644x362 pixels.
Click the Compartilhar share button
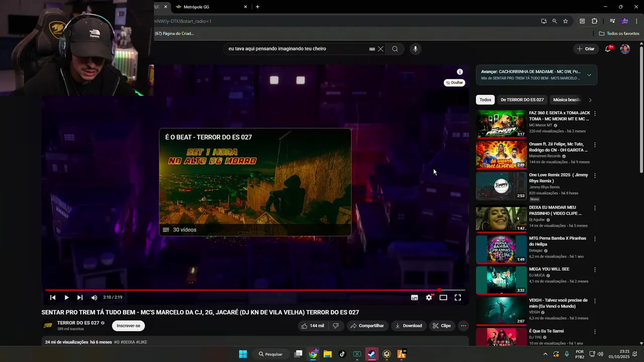pyautogui.click(x=367, y=326)
